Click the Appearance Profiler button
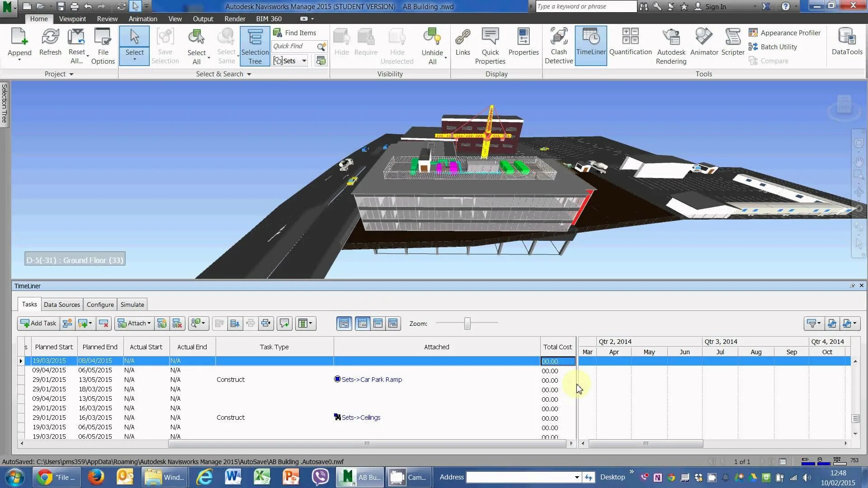 pyautogui.click(x=784, y=33)
